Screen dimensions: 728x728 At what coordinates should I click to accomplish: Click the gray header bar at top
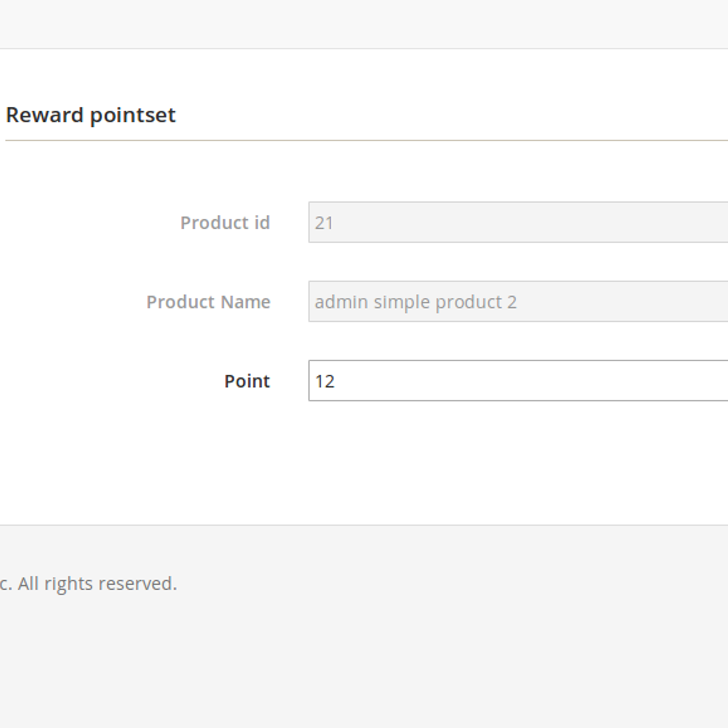tap(364, 24)
